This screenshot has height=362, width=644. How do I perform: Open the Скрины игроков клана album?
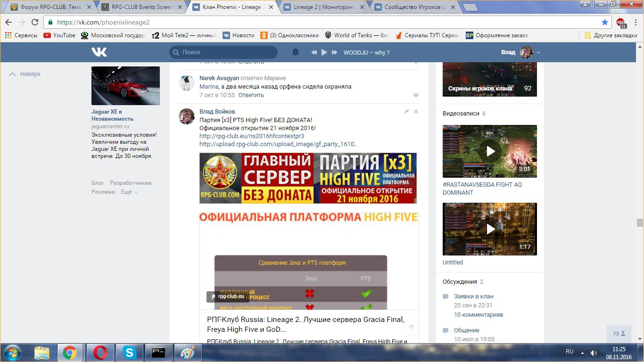(490, 79)
